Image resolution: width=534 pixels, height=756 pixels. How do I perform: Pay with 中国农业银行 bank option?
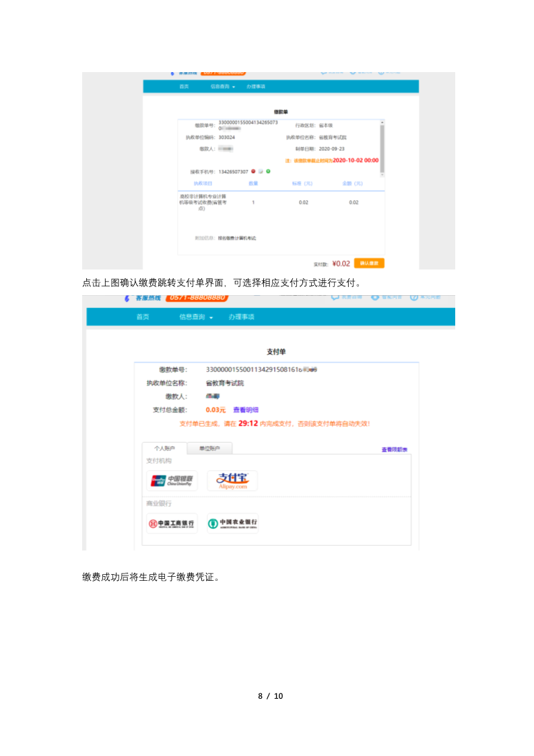tap(232, 524)
